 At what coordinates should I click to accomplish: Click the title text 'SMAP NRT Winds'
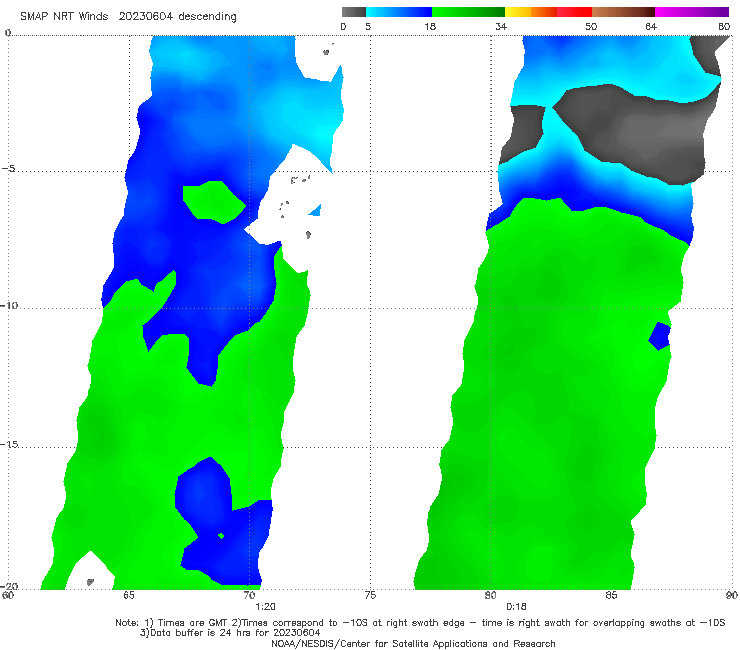coord(64,16)
